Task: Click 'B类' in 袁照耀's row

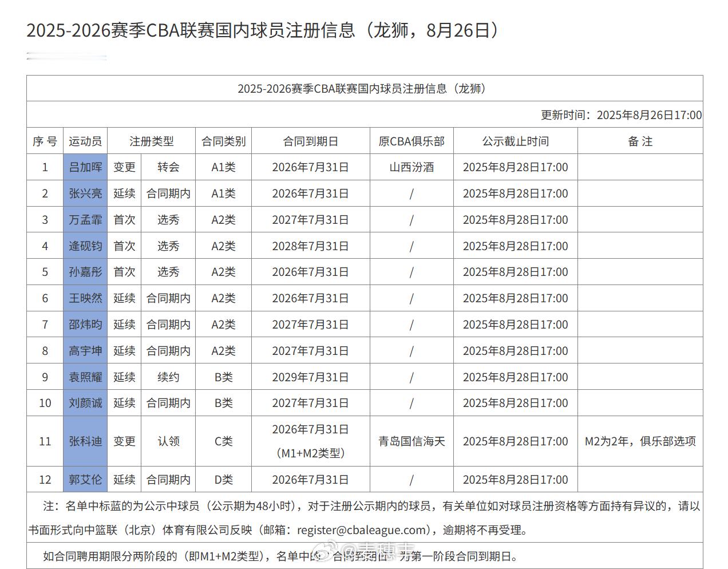Action: point(224,377)
